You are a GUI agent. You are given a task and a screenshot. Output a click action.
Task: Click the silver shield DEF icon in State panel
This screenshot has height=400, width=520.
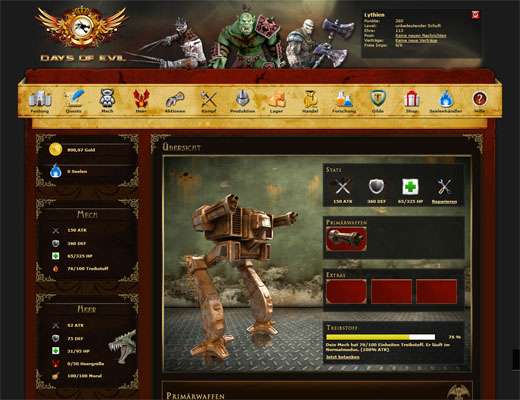click(376, 187)
